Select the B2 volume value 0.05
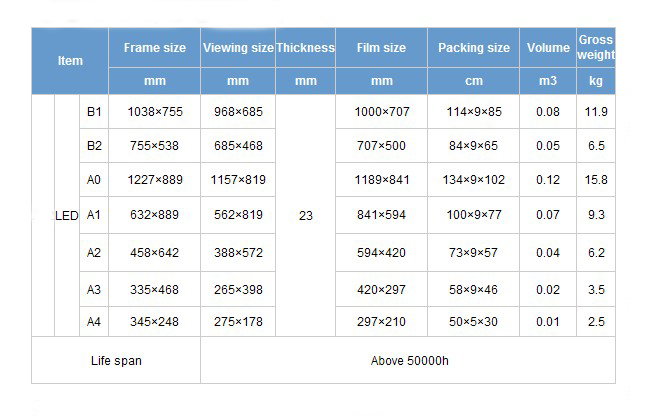Viewport: 649px width, 419px height. point(548,145)
